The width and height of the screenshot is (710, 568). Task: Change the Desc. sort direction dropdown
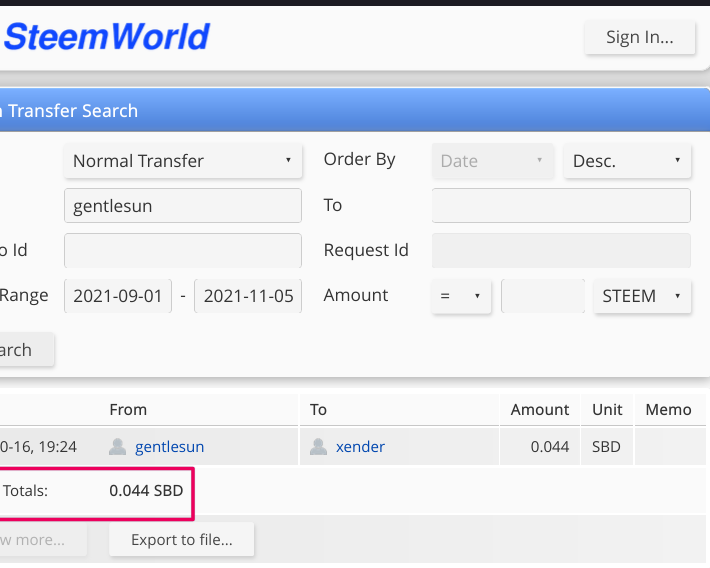627,161
